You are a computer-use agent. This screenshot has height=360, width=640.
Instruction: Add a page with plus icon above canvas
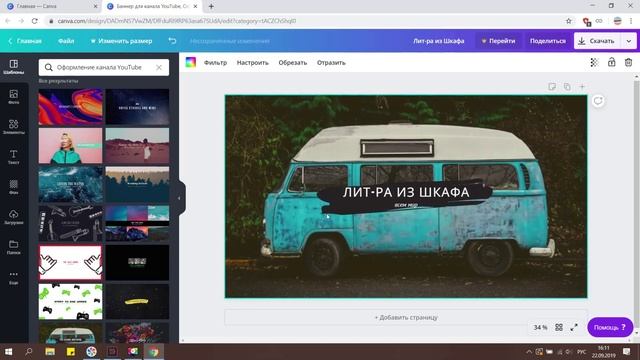point(582,87)
